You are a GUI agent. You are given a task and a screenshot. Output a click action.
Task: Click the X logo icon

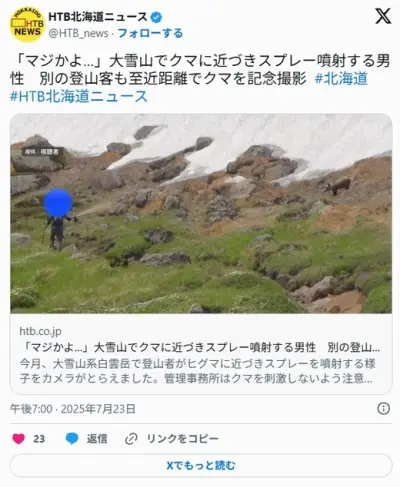tap(383, 16)
